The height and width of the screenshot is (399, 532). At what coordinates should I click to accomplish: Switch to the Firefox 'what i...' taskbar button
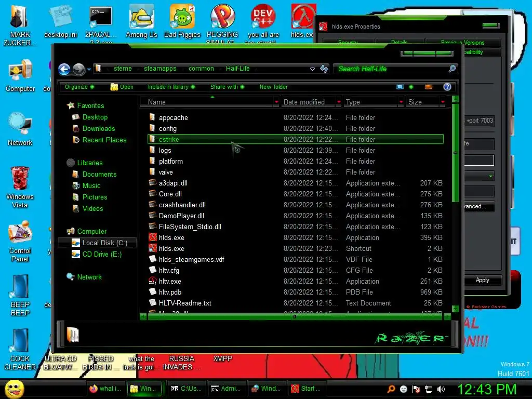(x=105, y=389)
